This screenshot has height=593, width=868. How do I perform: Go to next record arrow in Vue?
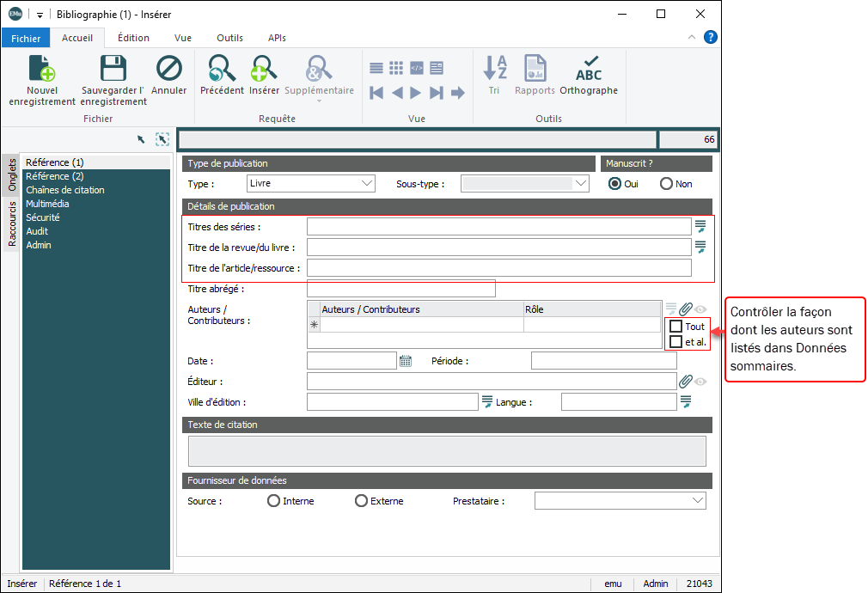click(x=416, y=93)
